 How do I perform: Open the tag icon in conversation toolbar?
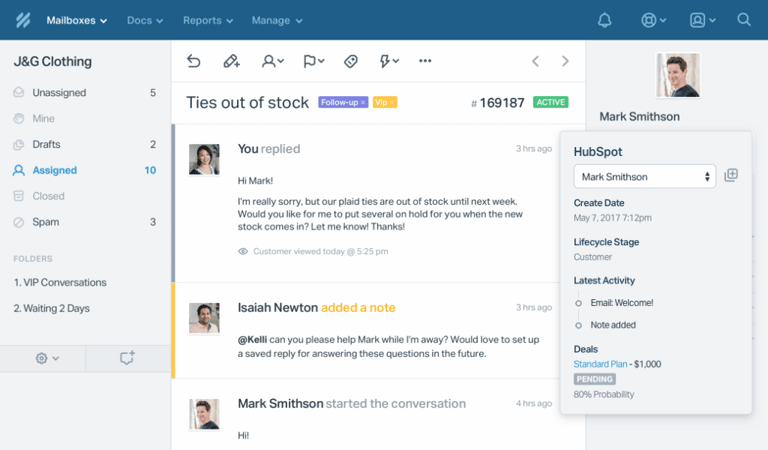(x=351, y=61)
